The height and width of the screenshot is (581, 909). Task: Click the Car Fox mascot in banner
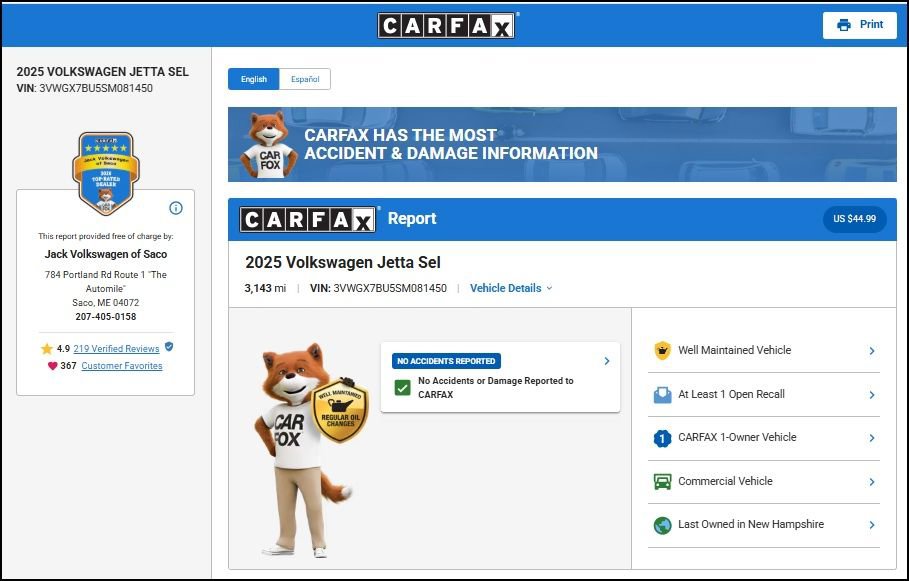coord(268,144)
